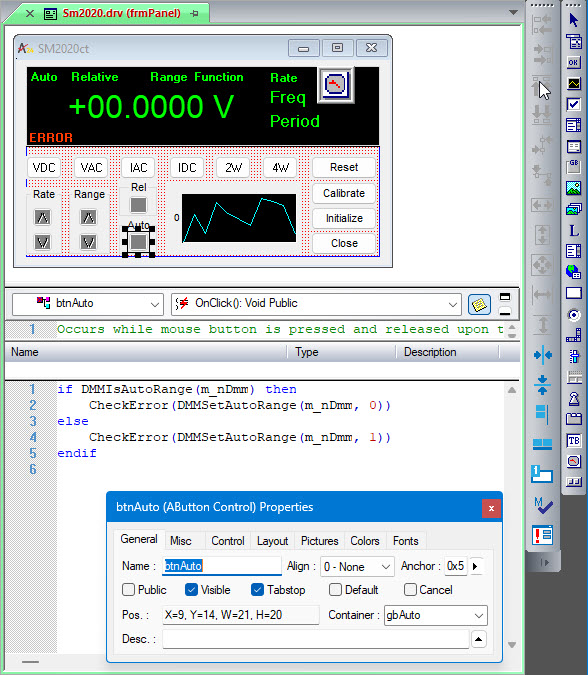Click the yellow note icon beside the OnClick dropdown
This screenshot has width=588, height=675.
(x=479, y=305)
